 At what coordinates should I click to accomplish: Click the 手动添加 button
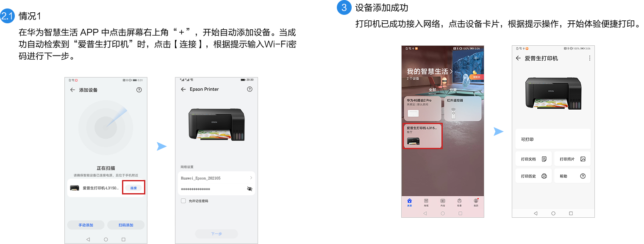86,225
